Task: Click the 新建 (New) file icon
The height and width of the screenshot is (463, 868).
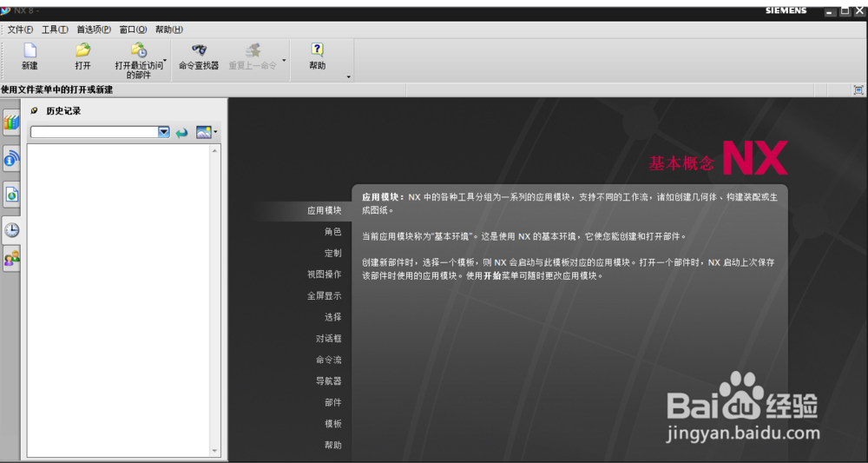Action: coord(30,50)
